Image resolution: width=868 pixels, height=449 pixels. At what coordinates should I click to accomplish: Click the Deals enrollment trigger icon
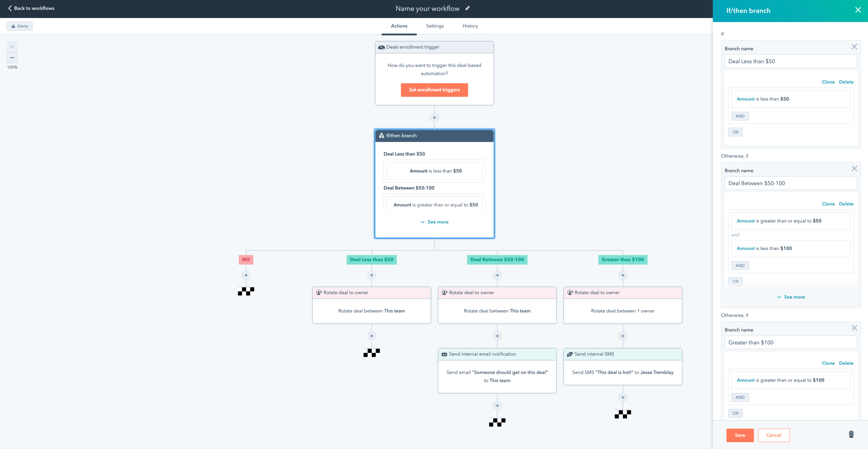pyautogui.click(x=381, y=47)
